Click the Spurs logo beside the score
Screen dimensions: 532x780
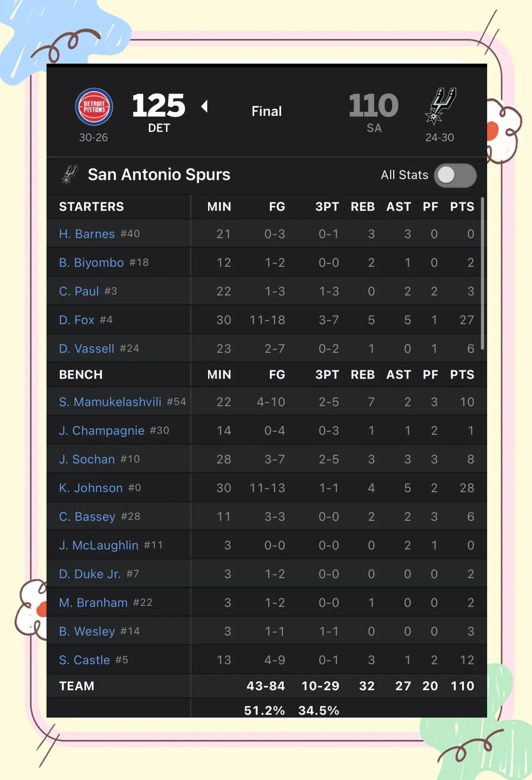pos(440,106)
